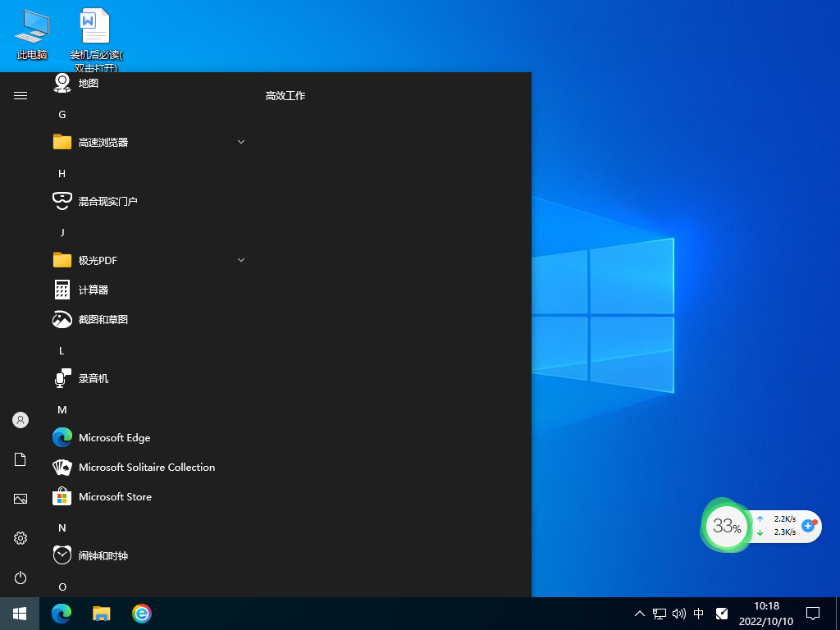Screen dimensions: 840x630
Task: Open the Action Center notification icon
Action: [812, 613]
